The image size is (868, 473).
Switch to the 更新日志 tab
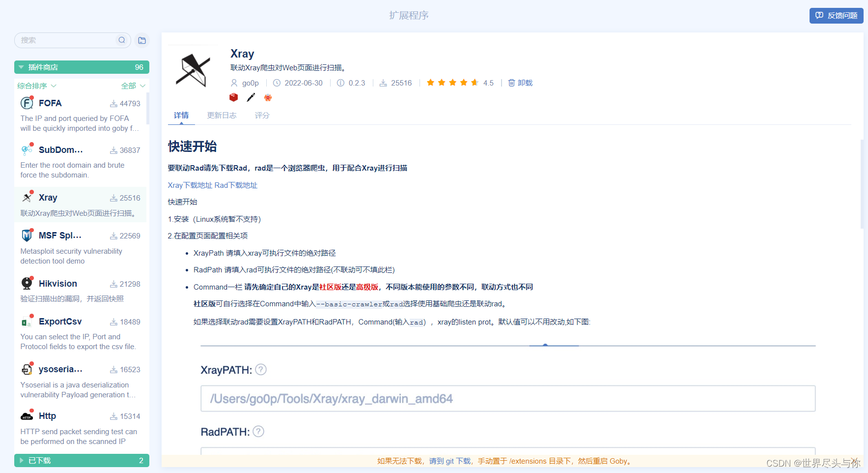click(x=222, y=115)
